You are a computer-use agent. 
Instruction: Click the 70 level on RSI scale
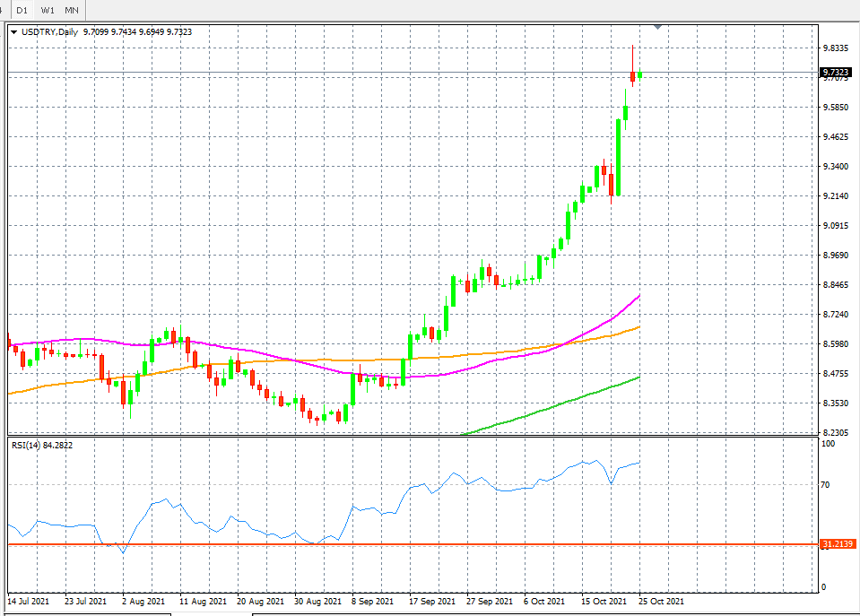(x=827, y=485)
